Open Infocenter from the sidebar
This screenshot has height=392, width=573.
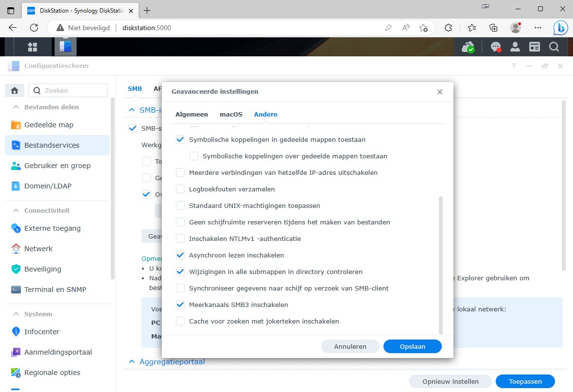click(41, 332)
